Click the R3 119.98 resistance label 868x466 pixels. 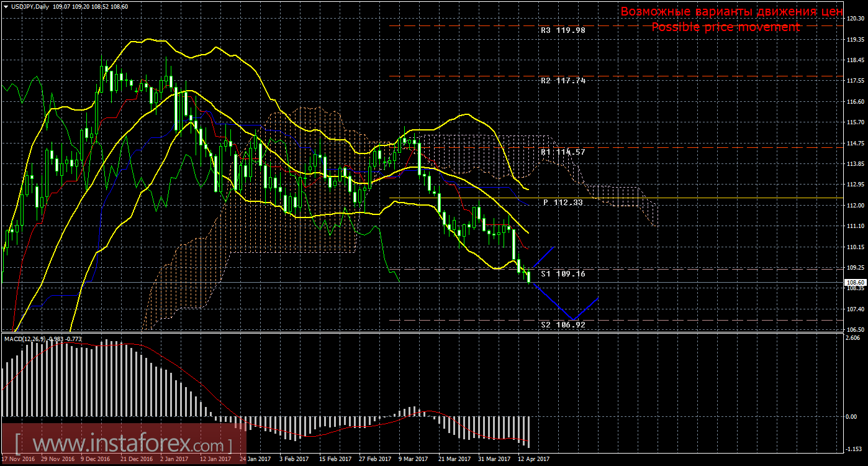pyautogui.click(x=563, y=30)
